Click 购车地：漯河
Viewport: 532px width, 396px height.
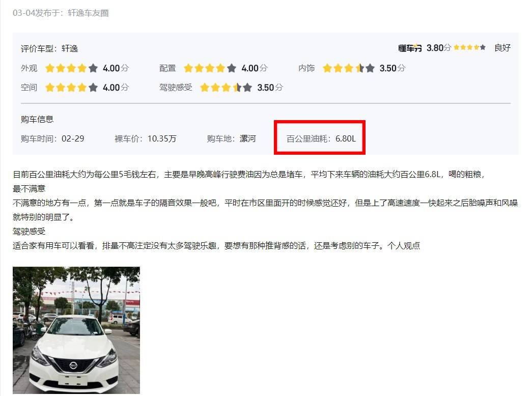[232, 139]
